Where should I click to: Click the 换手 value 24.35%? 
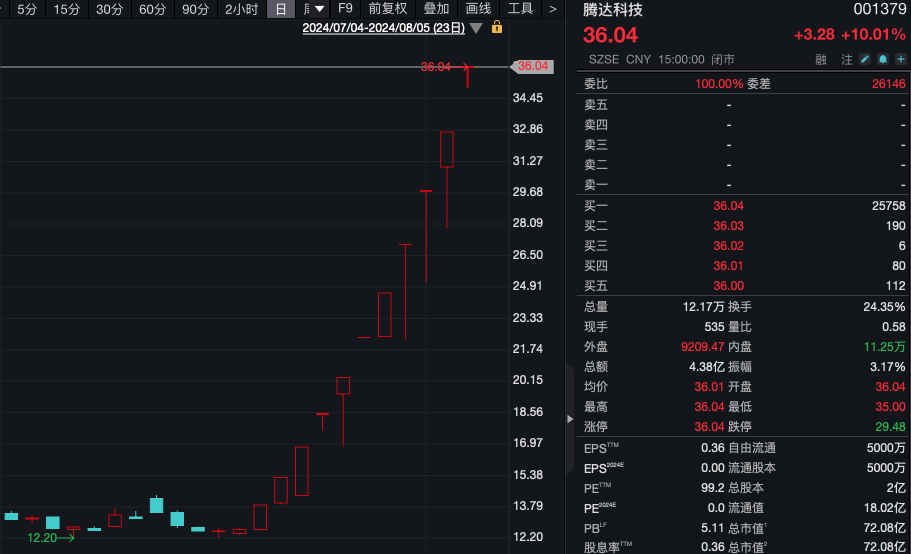(x=884, y=307)
